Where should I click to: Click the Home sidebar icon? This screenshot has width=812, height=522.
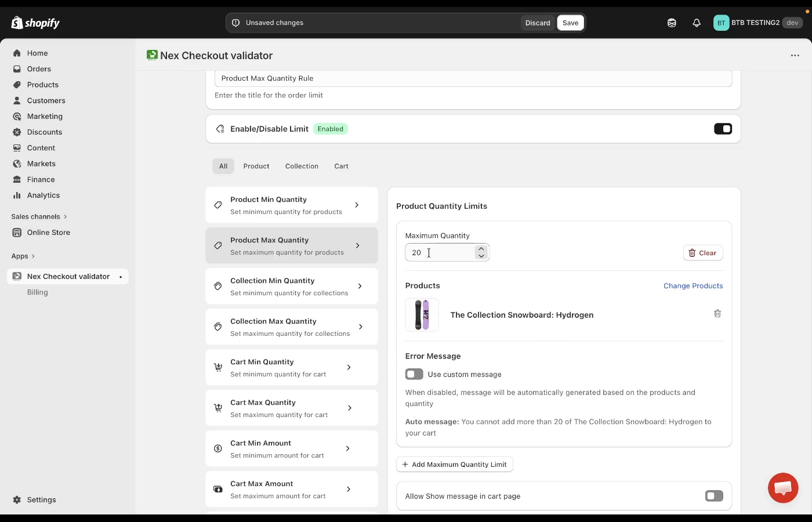[17, 53]
